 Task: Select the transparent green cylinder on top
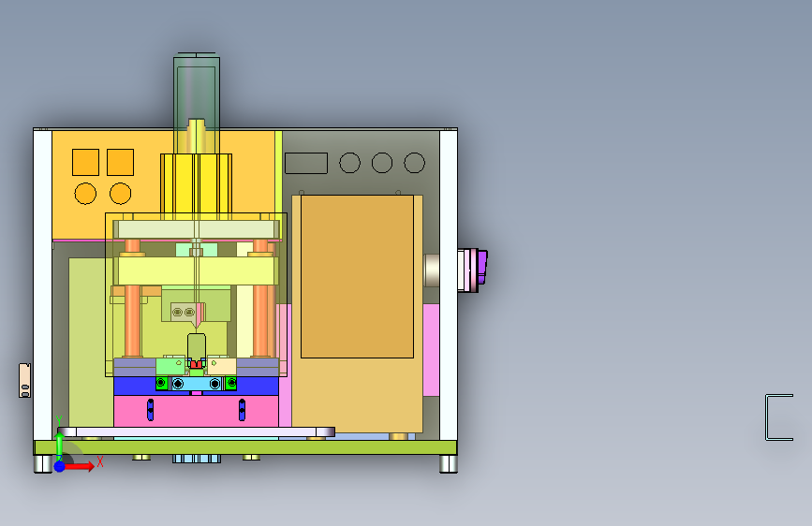[197, 104]
